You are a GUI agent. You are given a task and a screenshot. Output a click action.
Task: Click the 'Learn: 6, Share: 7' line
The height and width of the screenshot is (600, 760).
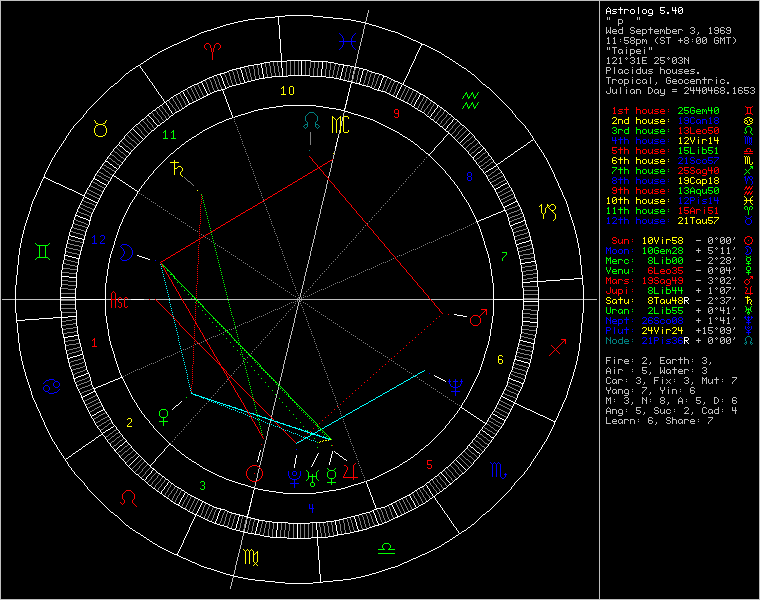659,421
